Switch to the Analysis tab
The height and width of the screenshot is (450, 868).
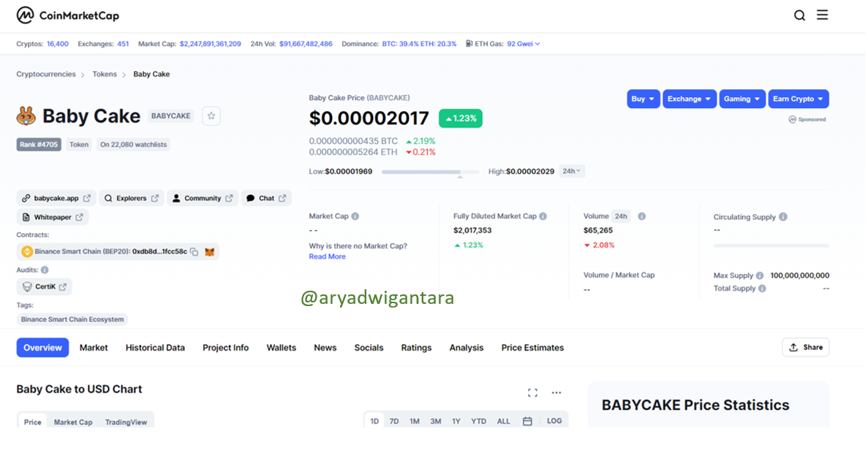pyautogui.click(x=466, y=348)
